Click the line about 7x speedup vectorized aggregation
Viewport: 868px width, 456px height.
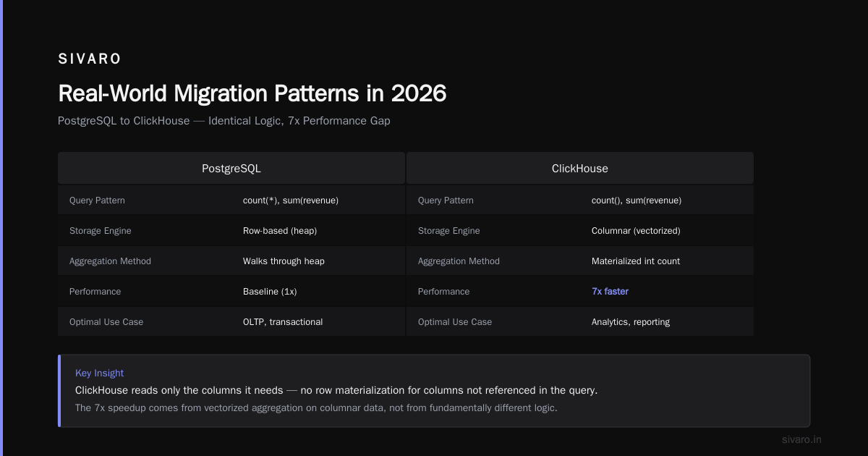[316, 408]
